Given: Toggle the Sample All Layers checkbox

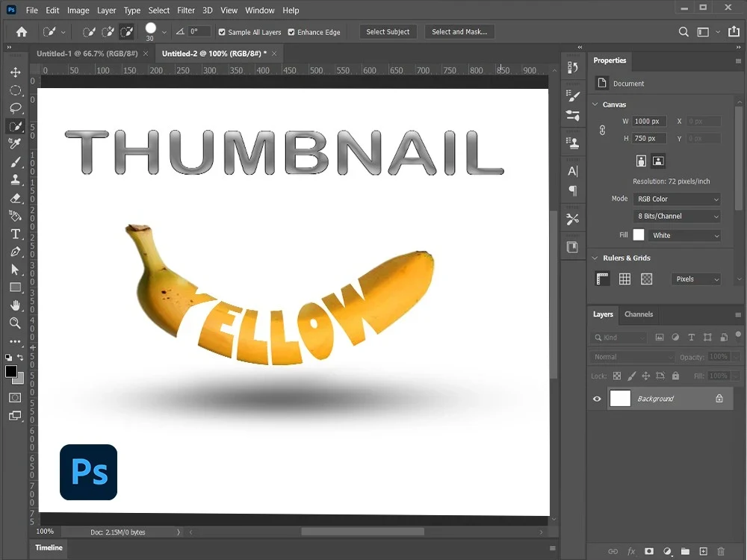Looking at the screenshot, I should (221, 31).
